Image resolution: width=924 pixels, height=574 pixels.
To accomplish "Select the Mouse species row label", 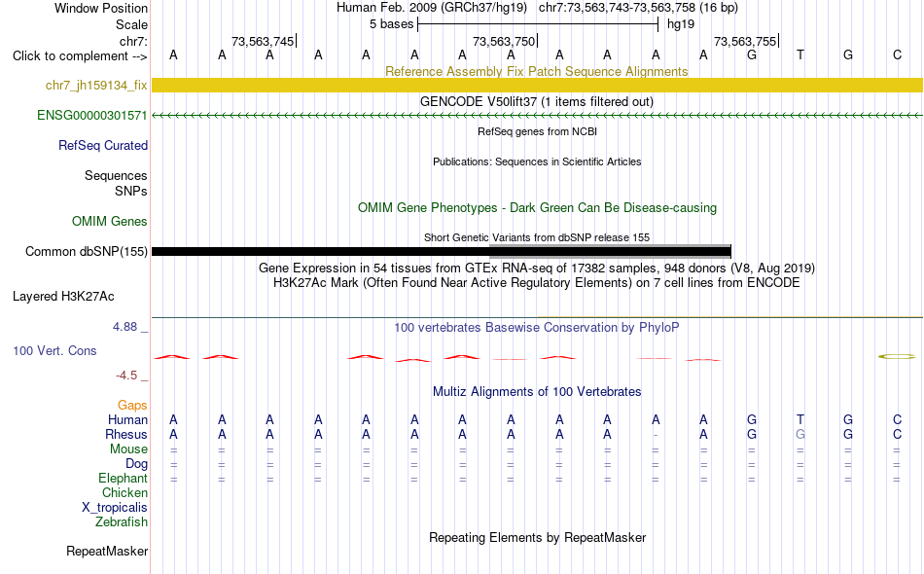I will pos(128,449).
